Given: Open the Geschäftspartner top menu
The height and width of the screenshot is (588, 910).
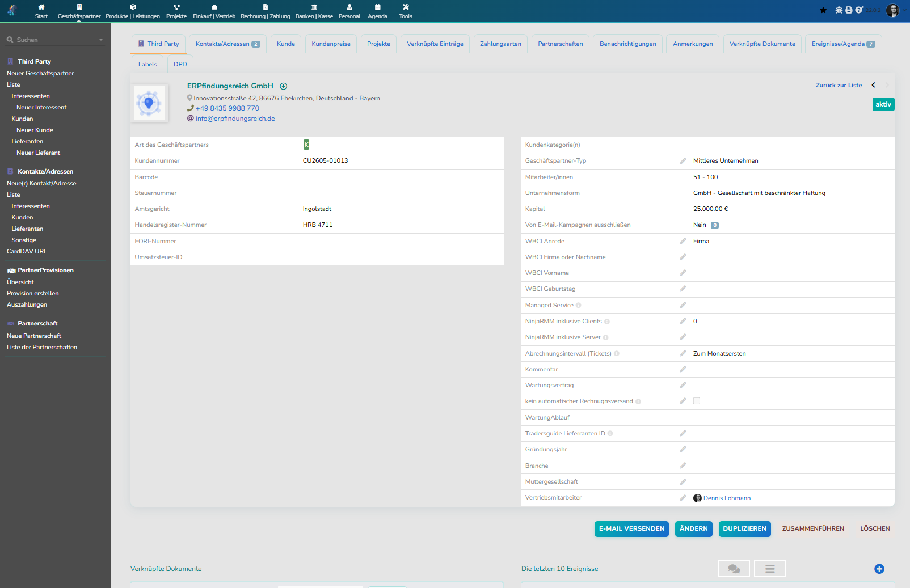Looking at the screenshot, I should click(x=79, y=11).
